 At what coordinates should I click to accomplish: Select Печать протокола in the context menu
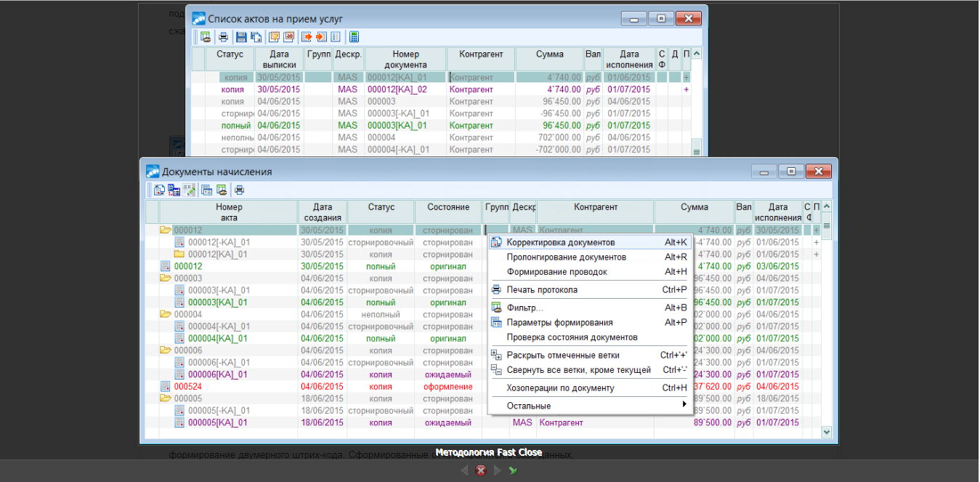point(542,290)
